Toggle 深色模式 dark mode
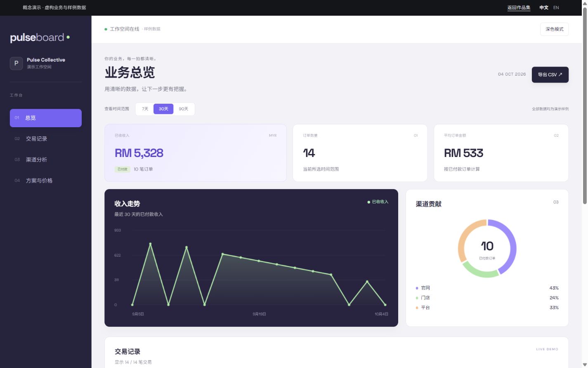This screenshot has width=588, height=368. (554, 29)
